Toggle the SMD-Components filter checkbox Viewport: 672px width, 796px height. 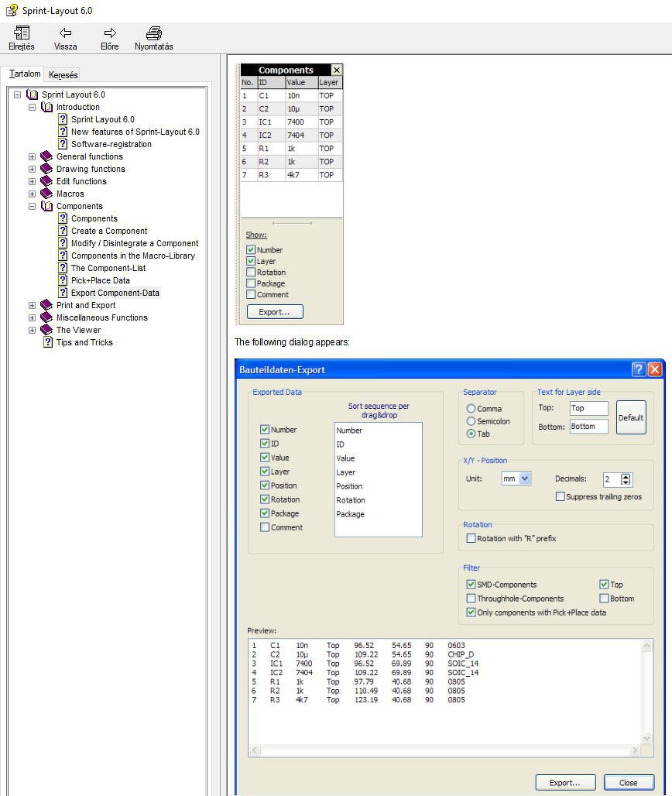coord(471,585)
